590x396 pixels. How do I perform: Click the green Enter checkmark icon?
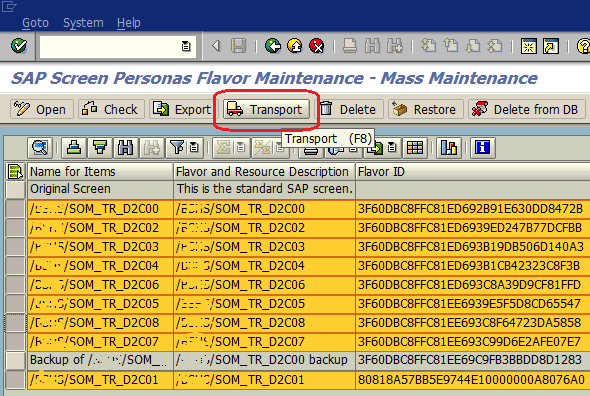[19, 46]
